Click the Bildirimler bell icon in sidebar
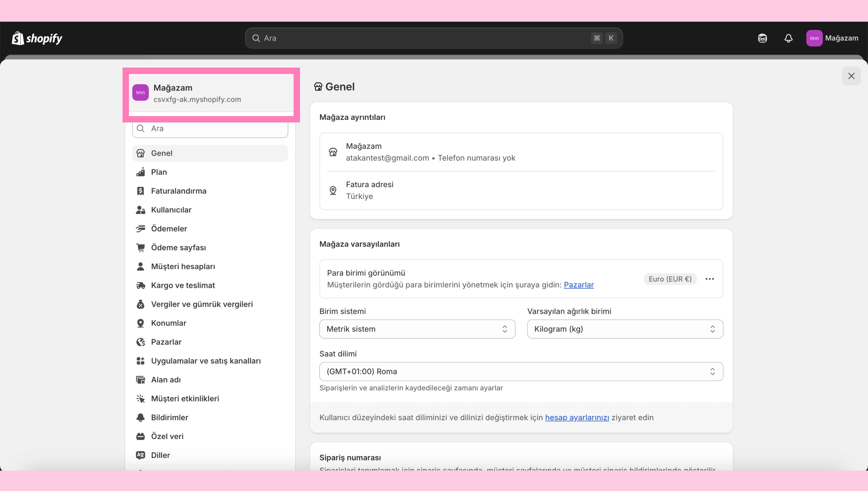Image resolution: width=868 pixels, height=491 pixels. pyautogui.click(x=140, y=417)
